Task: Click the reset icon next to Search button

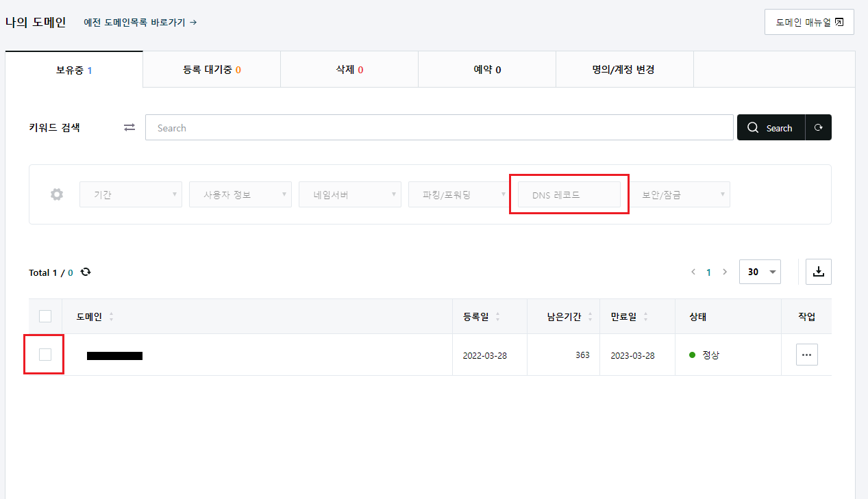Action: click(x=818, y=127)
